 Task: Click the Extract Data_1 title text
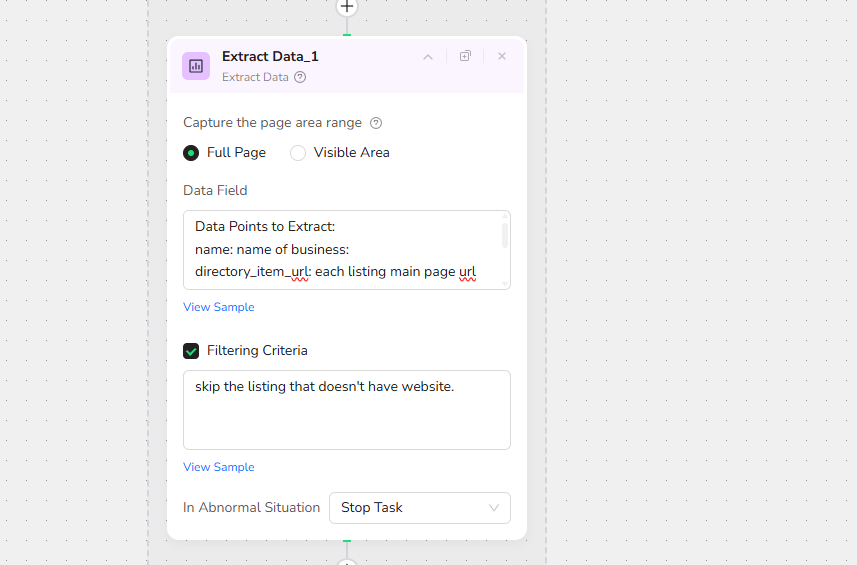click(270, 57)
